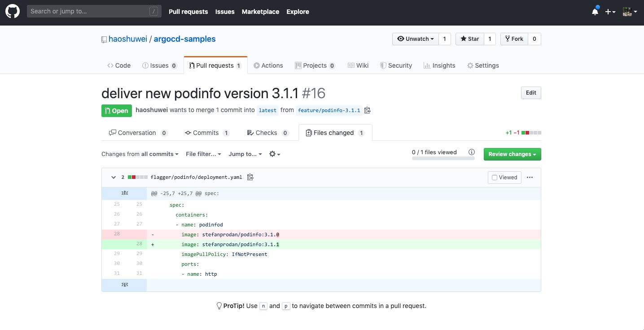The image size is (644, 330).
Task: Open the argocd-samples repository link
Action: click(x=184, y=39)
